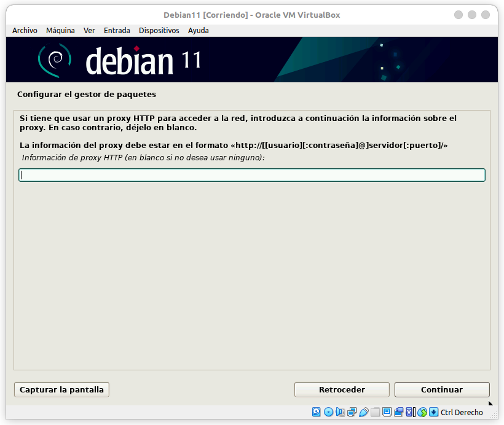Open the Máquina menu

(60, 31)
